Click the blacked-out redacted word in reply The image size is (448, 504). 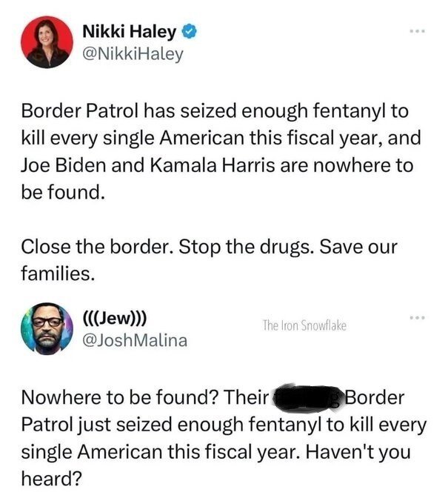click(x=308, y=397)
